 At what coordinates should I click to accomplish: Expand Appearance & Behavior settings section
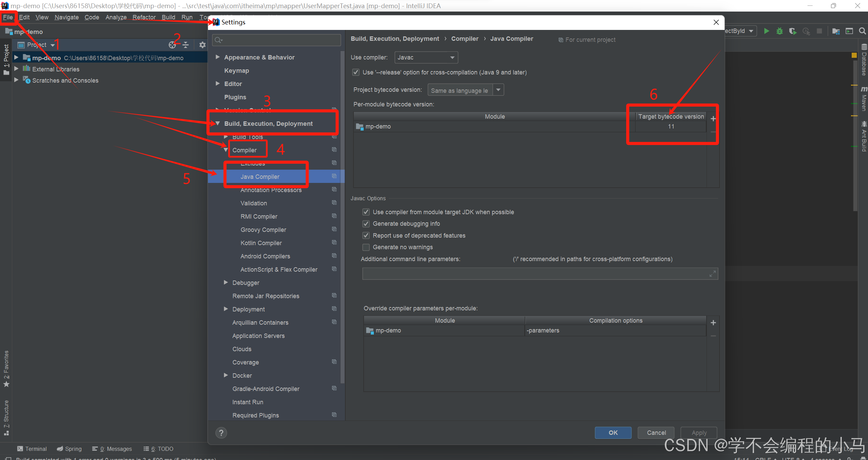pyautogui.click(x=218, y=57)
